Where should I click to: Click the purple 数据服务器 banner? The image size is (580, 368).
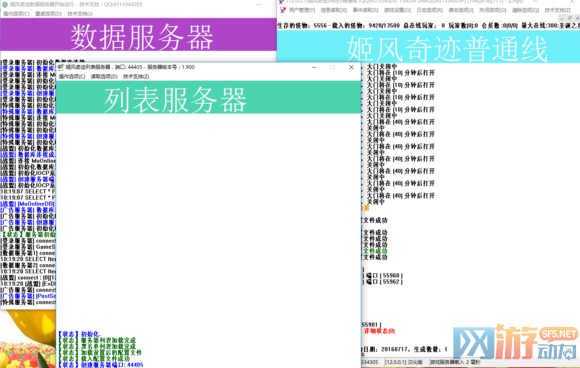(138, 34)
